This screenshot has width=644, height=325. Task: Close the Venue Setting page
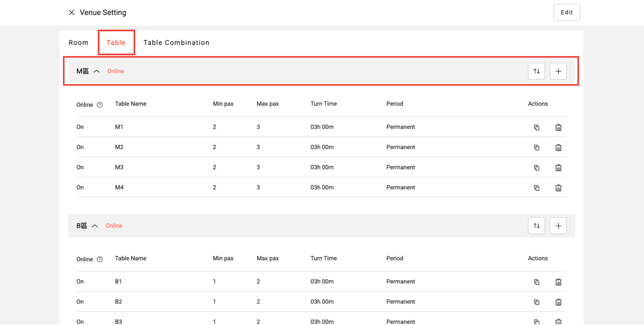pyautogui.click(x=71, y=13)
